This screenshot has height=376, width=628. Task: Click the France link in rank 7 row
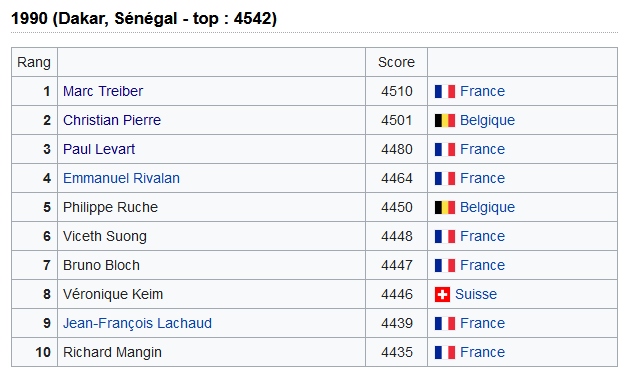coord(482,265)
